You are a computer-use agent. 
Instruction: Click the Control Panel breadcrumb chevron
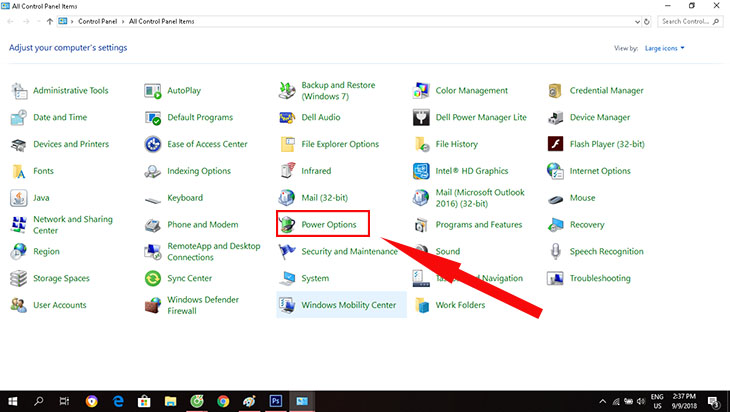tap(123, 21)
